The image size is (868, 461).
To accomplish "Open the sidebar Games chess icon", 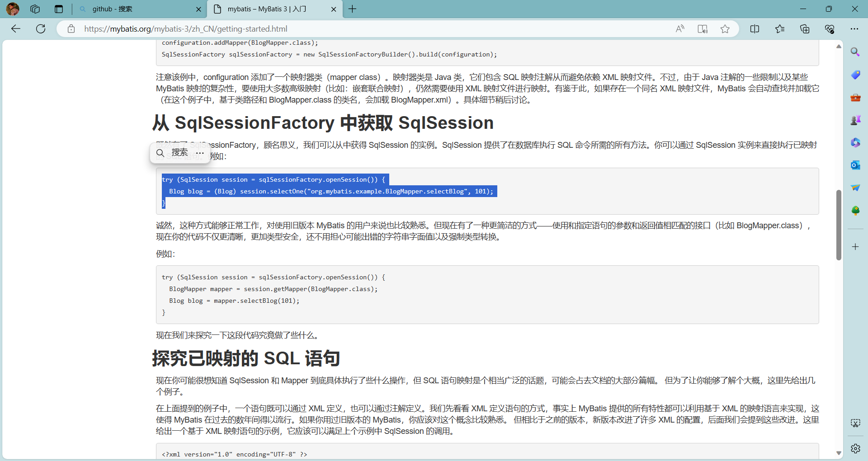I will tap(855, 120).
